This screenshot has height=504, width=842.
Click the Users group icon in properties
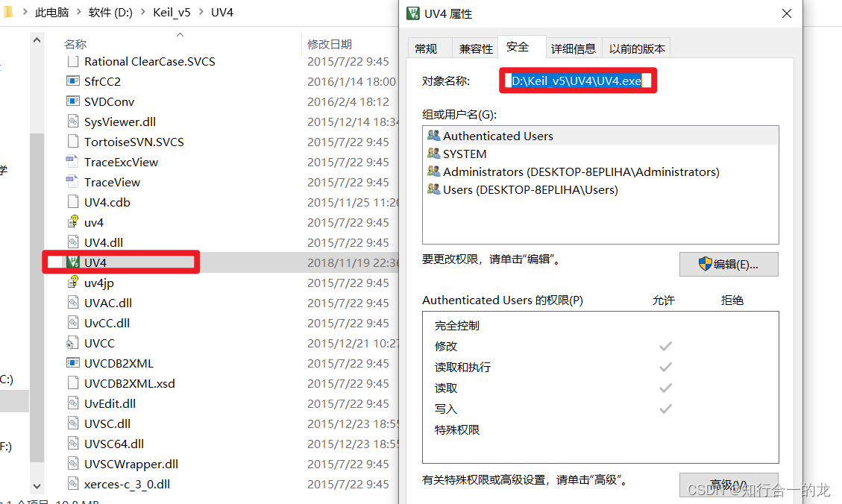click(x=434, y=189)
